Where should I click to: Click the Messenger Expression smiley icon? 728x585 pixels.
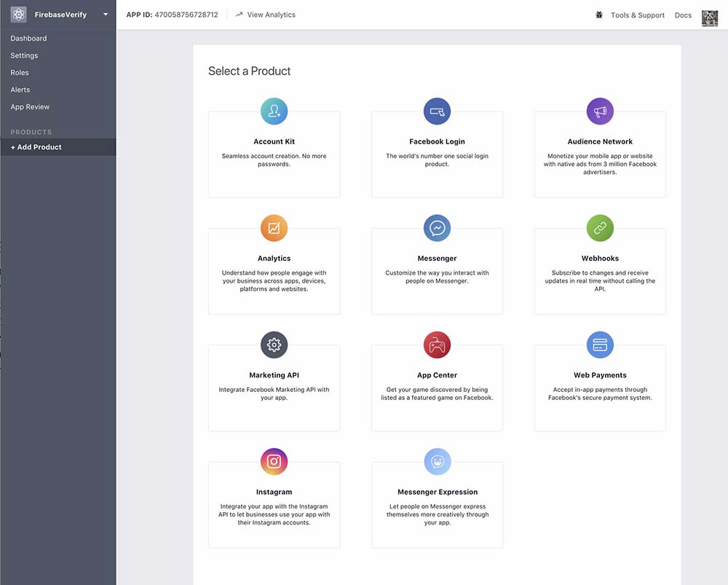click(438, 461)
